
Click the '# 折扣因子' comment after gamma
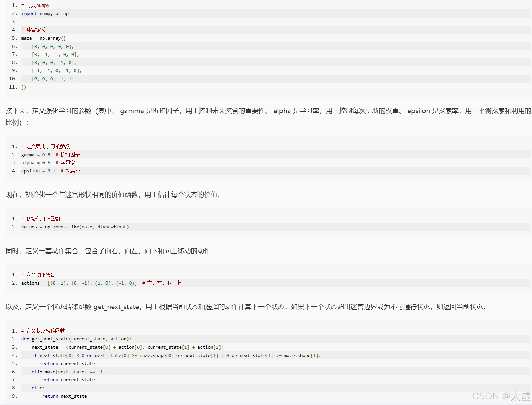68,155
